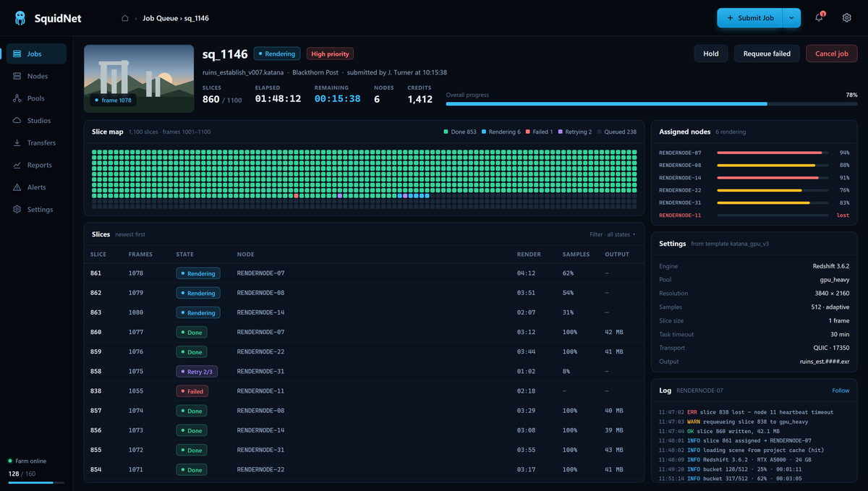This screenshot has width=868, height=491.
Task: Click the Redshift 3.6.2 engine value
Action: (x=831, y=266)
